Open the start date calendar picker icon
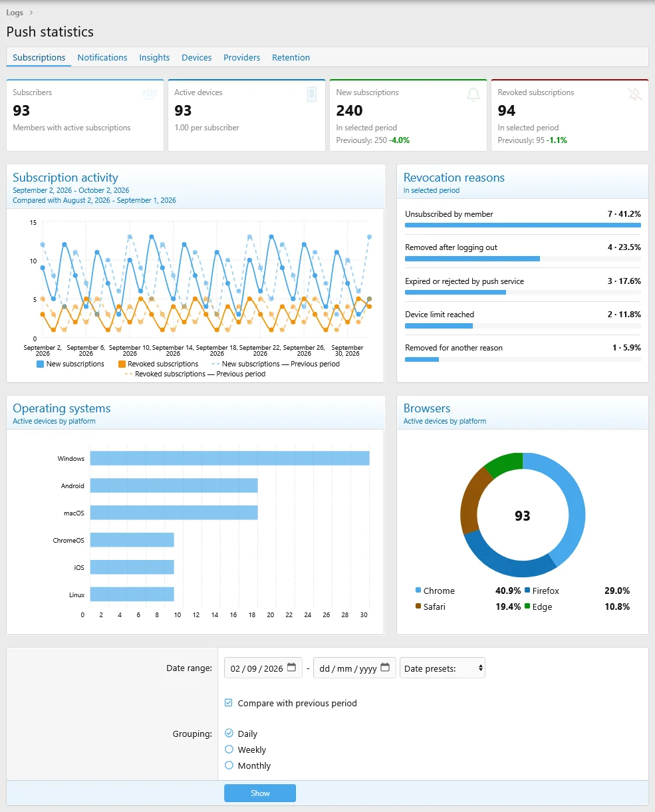The height and width of the screenshot is (812, 655). (291, 668)
